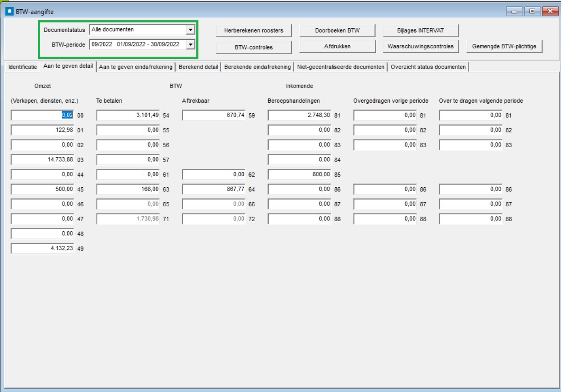
Task: Focus the Aftrekbaar field for rooster 64
Action: [214, 189]
